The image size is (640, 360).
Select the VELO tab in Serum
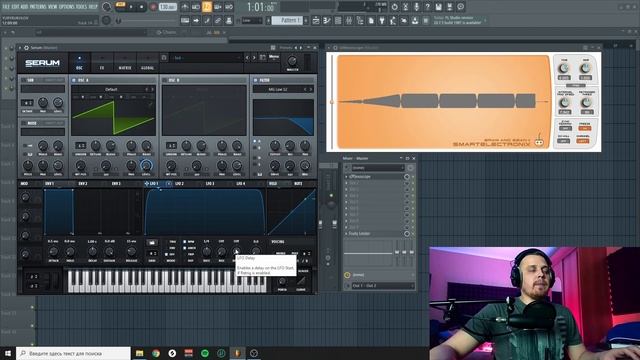point(273,184)
